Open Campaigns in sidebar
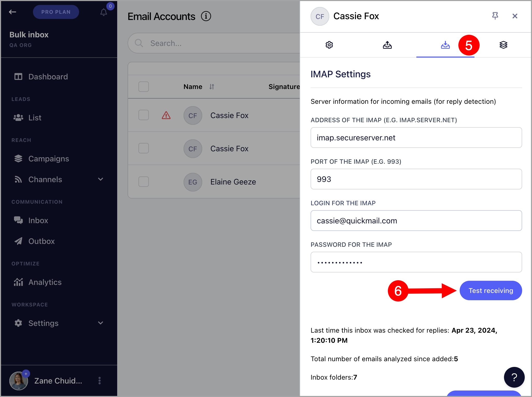The width and height of the screenshot is (532, 397). [x=49, y=159]
